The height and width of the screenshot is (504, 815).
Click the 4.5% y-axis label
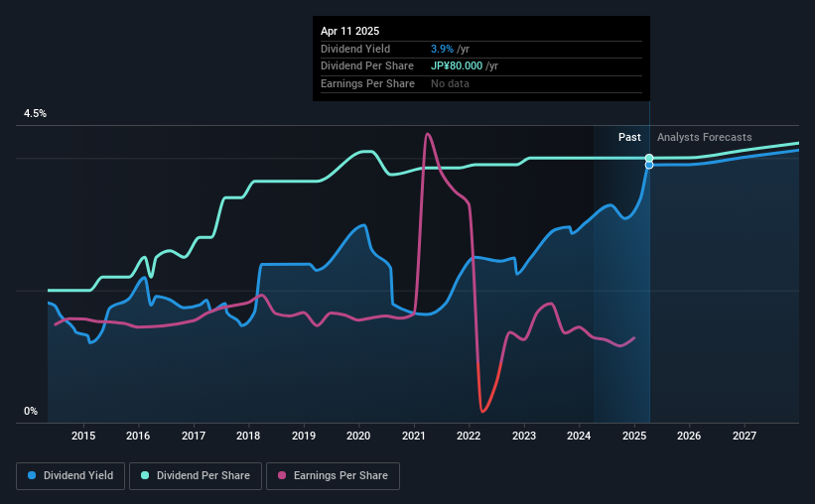point(35,113)
